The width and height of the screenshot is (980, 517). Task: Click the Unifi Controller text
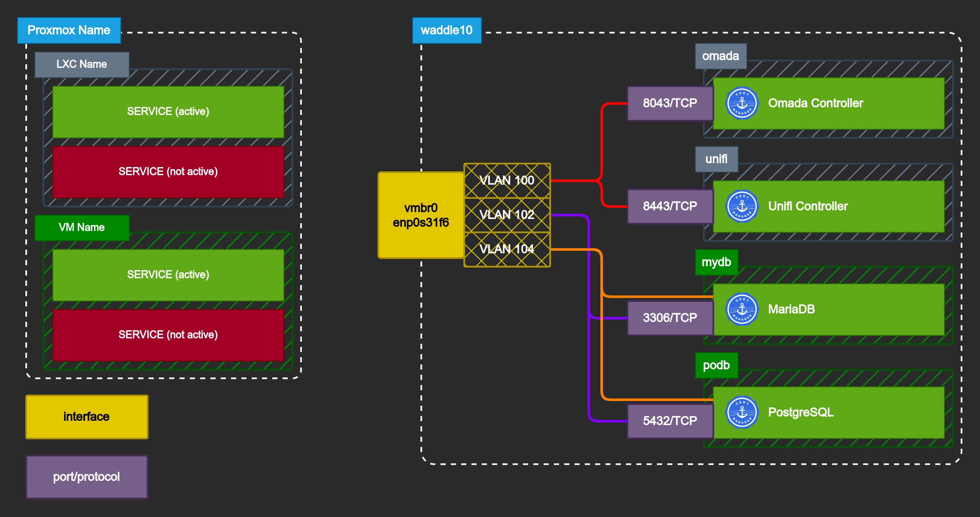tap(808, 206)
